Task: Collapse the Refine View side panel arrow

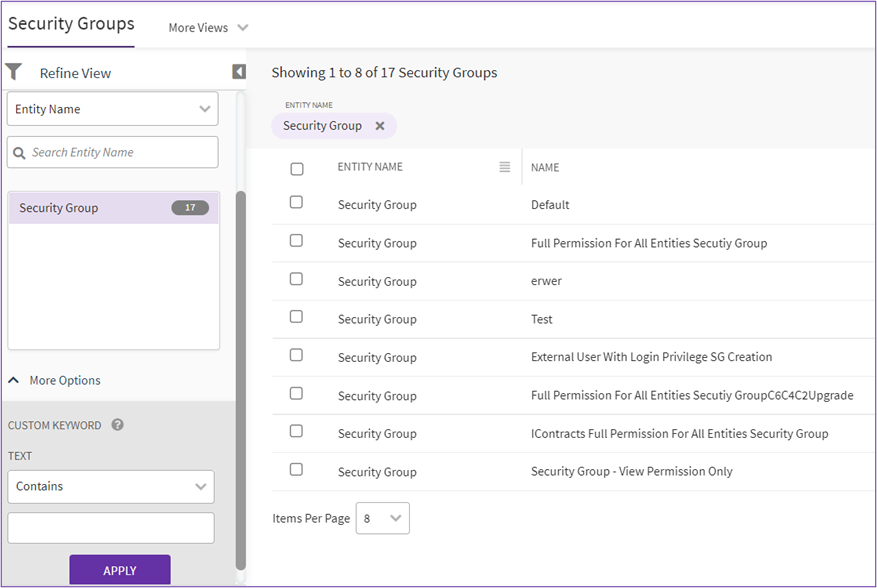Action: pyautogui.click(x=239, y=72)
